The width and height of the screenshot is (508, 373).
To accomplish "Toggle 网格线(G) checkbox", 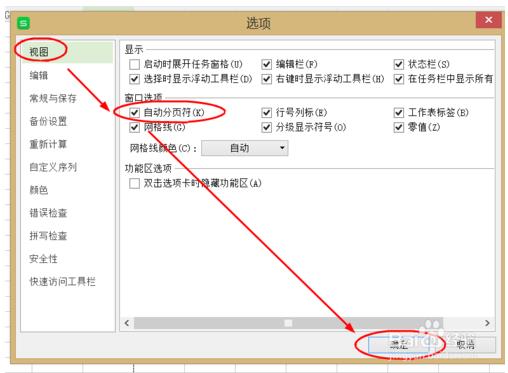I will 134,127.
